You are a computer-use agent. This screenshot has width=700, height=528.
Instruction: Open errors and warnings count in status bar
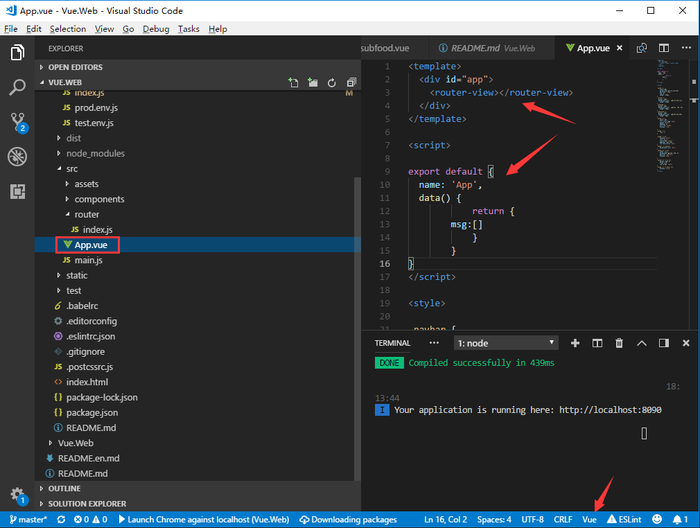(91, 520)
